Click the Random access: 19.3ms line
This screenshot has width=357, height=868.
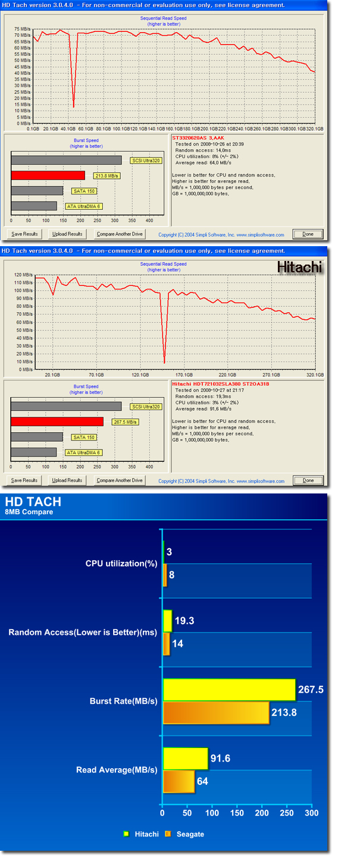(202, 397)
